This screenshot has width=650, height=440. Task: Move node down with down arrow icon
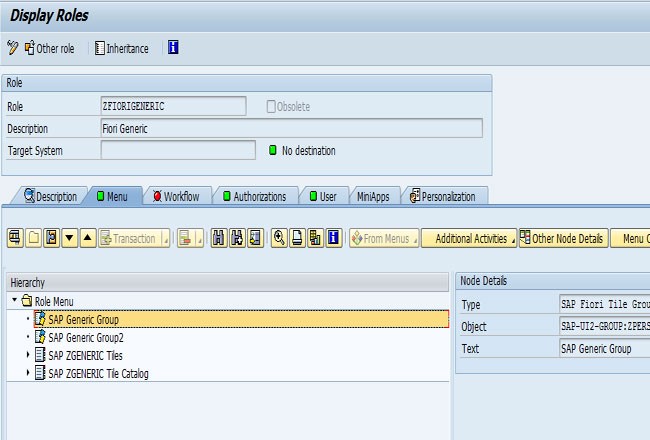pos(70,238)
